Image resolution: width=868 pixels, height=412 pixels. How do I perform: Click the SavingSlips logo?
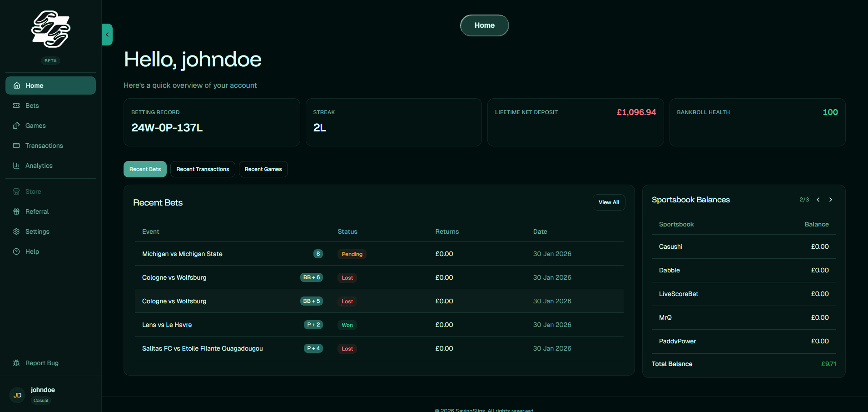tap(50, 29)
